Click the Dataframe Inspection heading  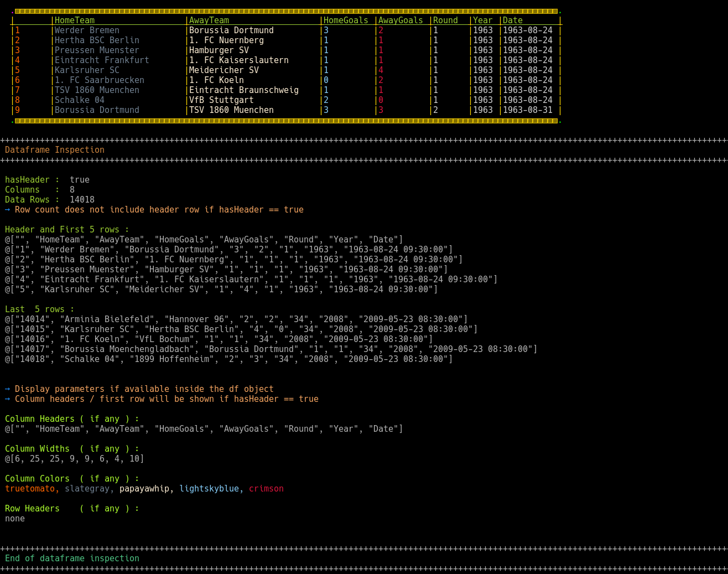pyautogui.click(x=55, y=150)
